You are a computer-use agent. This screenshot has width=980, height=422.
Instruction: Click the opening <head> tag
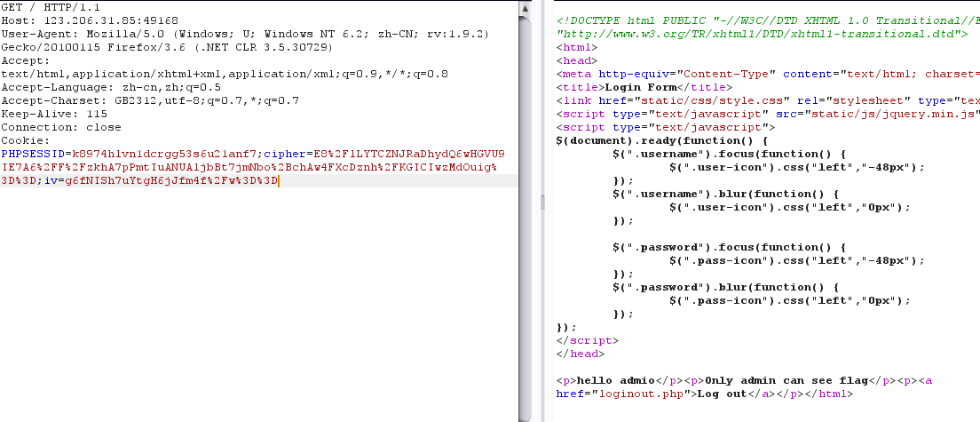(x=577, y=60)
